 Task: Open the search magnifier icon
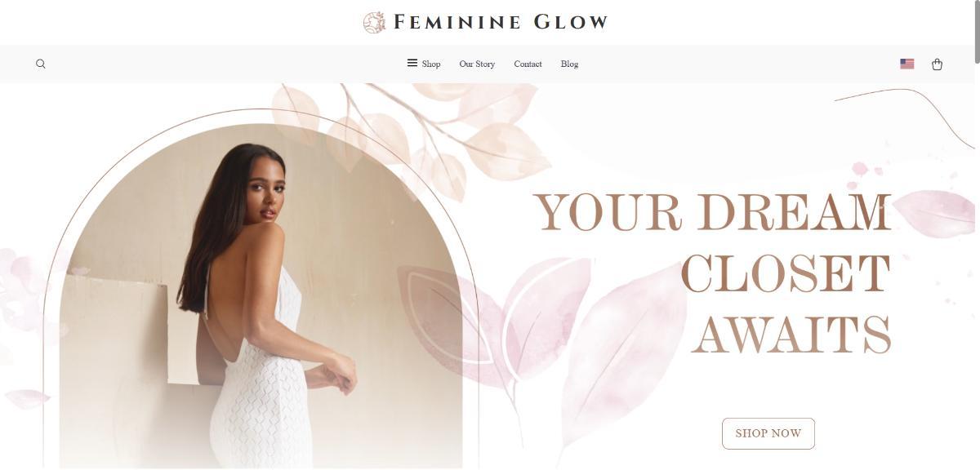click(x=41, y=64)
